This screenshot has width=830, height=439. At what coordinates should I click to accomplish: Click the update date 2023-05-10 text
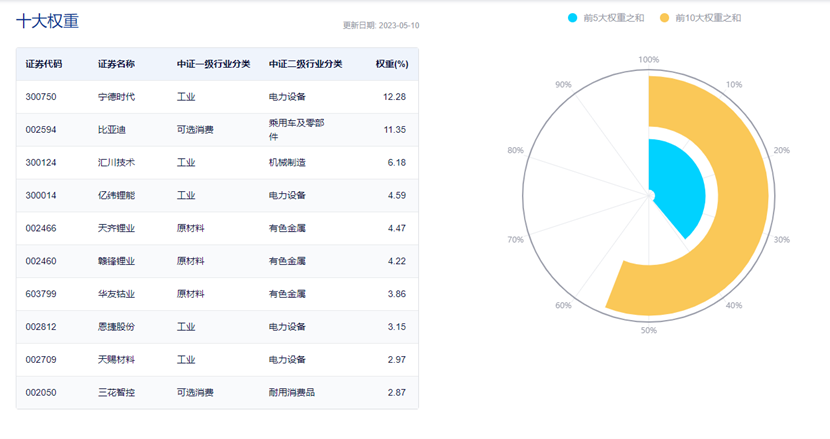click(x=399, y=25)
